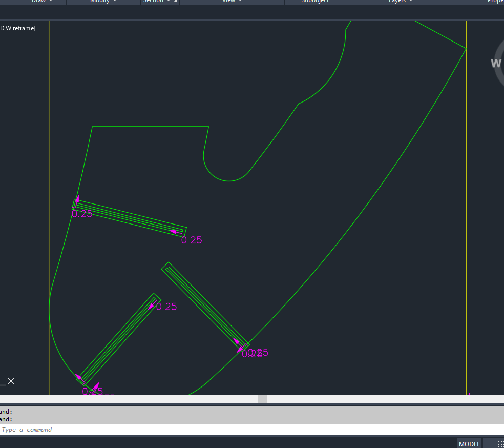504x448 pixels.
Task: Pick magenta arrowhead at upper slot's left end
Action: tap(77, 200)
